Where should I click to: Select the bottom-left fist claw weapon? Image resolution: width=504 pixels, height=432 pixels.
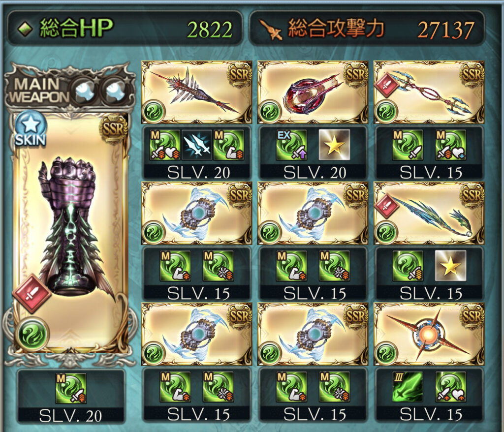click(197, 334)
